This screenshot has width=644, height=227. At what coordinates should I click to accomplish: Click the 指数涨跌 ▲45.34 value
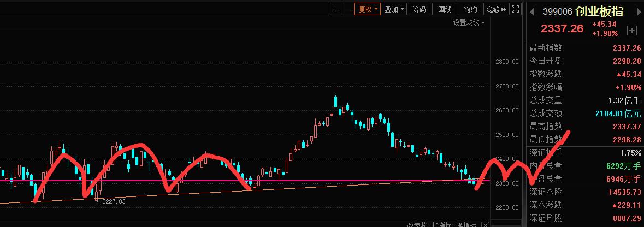coord(629,74)
